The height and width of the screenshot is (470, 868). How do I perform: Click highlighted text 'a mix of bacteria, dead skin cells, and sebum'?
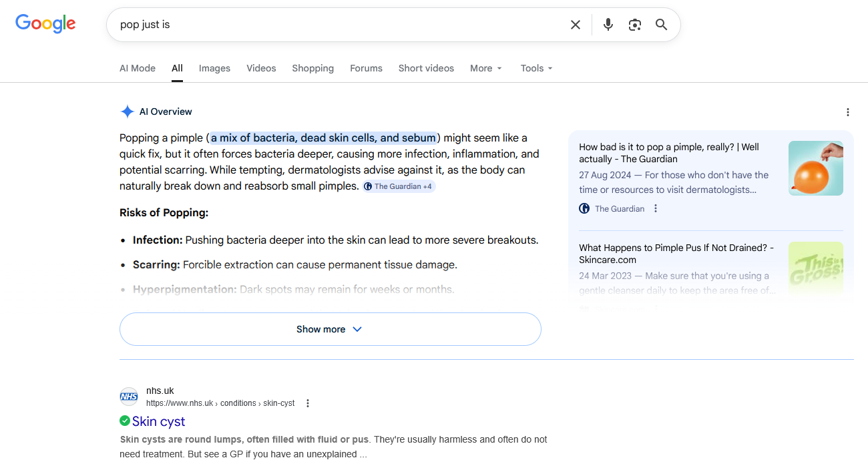point(323,138)
